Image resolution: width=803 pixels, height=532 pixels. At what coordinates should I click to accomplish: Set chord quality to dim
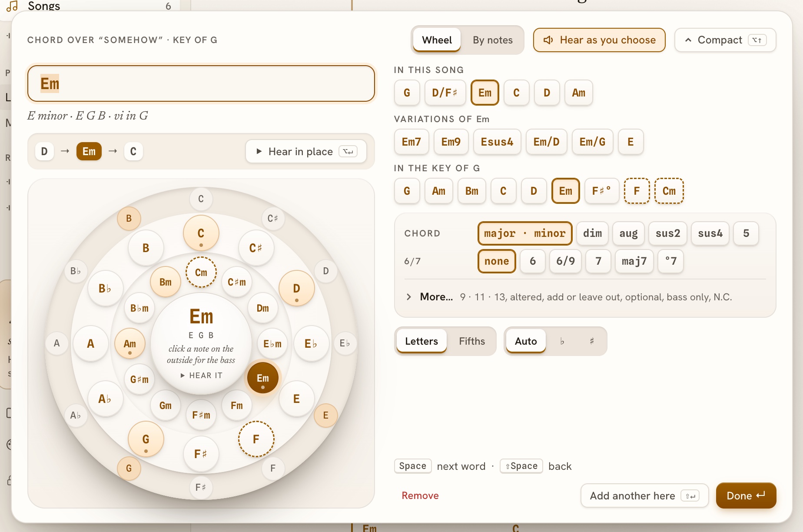tap(593, 233)
